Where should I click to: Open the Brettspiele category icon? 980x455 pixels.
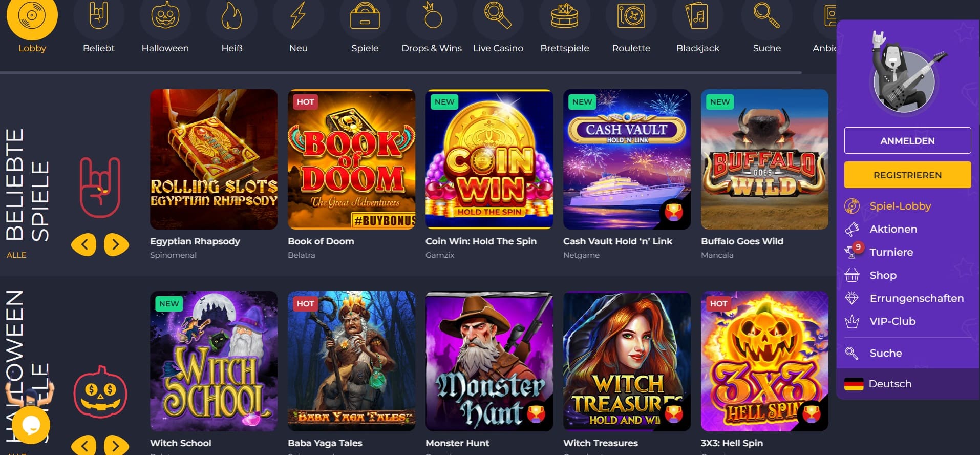564,16
